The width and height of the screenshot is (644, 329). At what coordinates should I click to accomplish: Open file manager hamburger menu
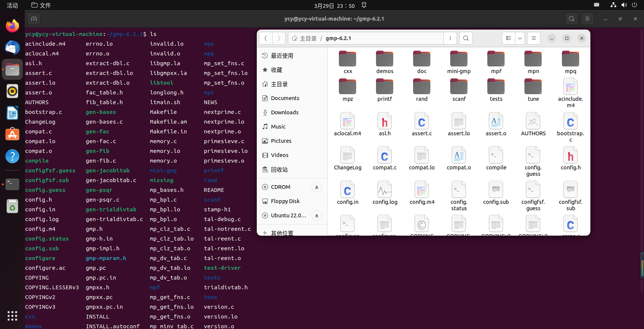point(534,38)
